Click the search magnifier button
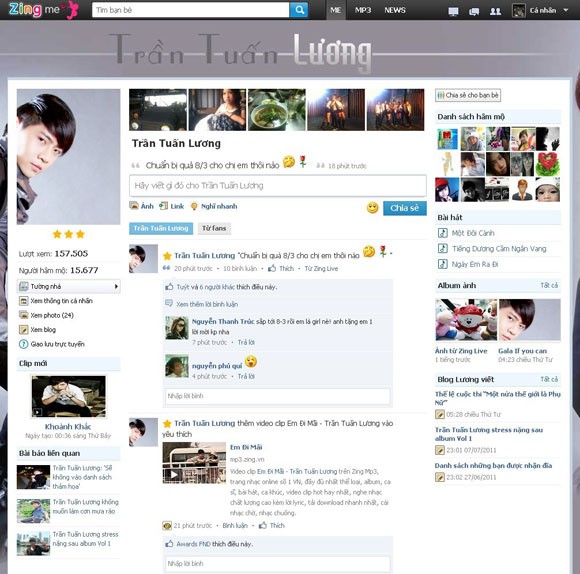 click(299, 10)
